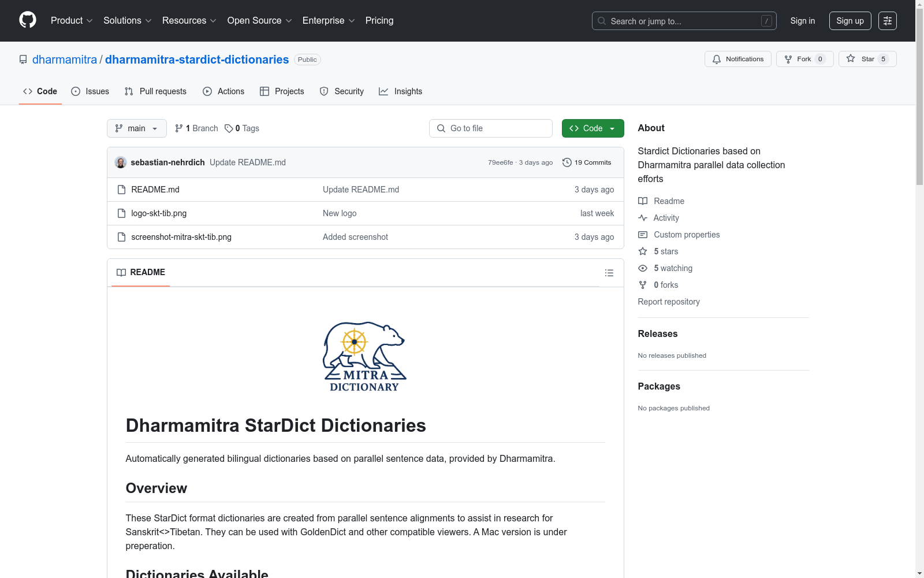This screenshot has height=578, width=924.
Task: Click the repository icon before dharmamitra
Action: tap(23, 60)
